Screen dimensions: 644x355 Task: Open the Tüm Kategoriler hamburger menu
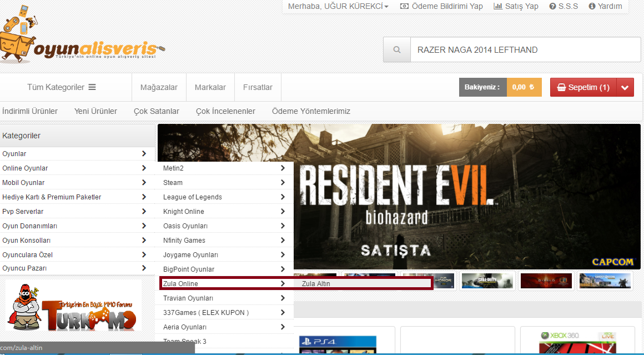pos(62,87)
